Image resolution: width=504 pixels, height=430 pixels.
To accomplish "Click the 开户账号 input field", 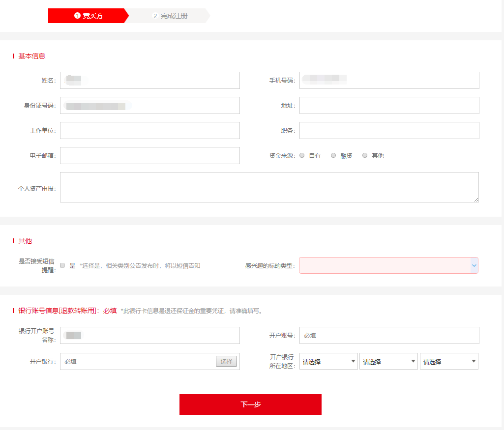I will (x=389, y=335).
